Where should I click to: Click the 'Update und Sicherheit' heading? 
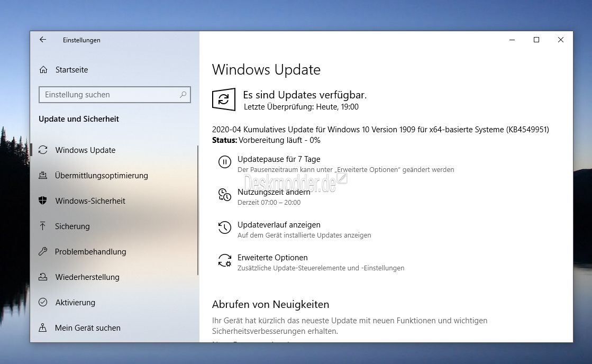click(78, 119)
